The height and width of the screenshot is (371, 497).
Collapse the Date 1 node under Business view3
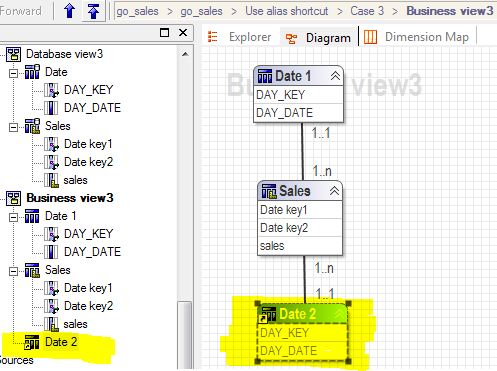(x=13, y=217)
